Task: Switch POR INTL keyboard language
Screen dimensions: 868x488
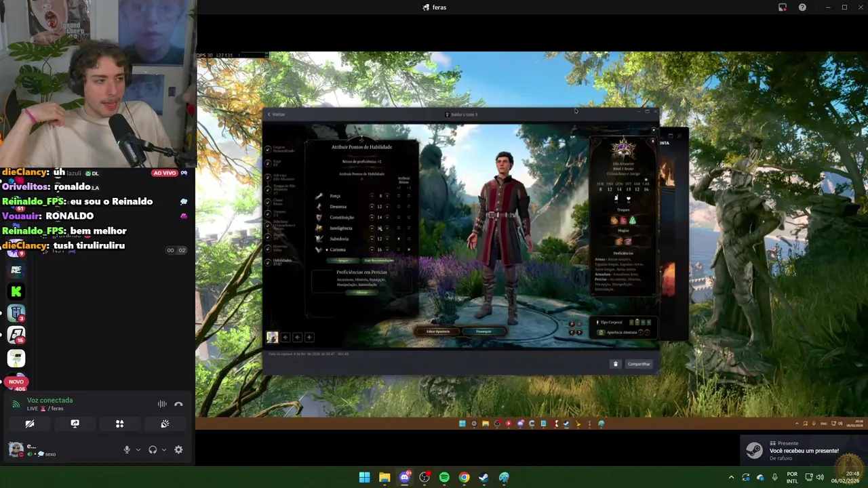Action: tap(792, 477)
